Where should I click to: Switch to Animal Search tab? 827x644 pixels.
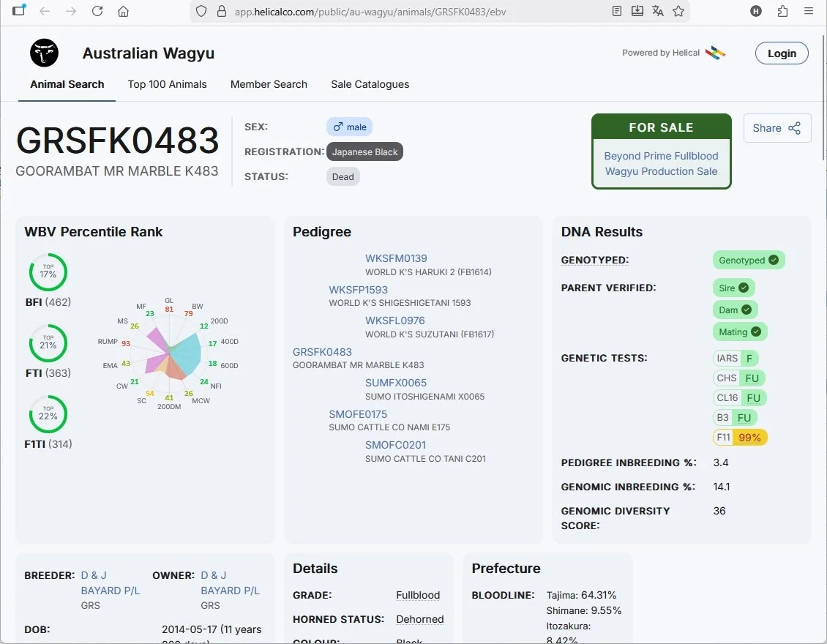pos(67,84)
